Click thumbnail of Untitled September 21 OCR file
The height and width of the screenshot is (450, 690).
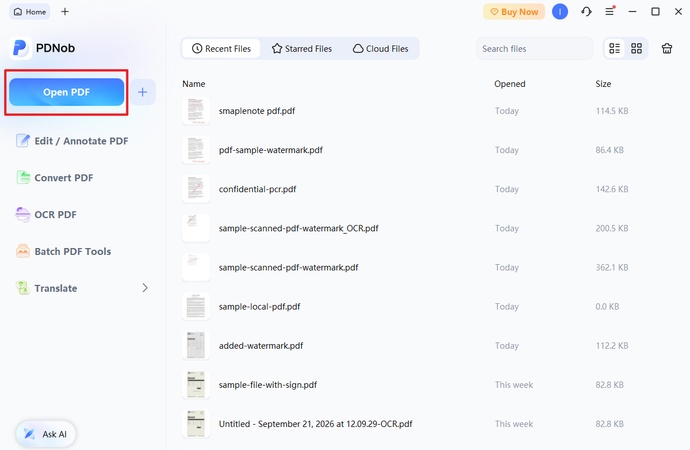[196, 424]
